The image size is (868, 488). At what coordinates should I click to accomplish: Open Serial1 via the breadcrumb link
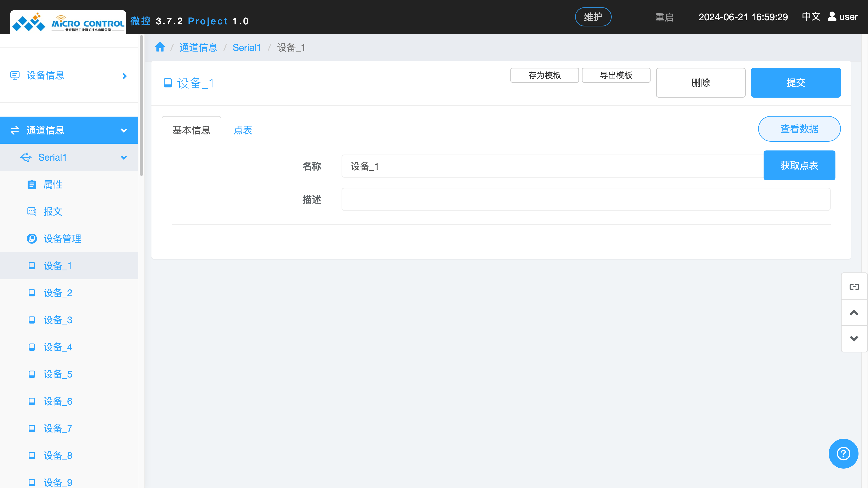(247, 47)
